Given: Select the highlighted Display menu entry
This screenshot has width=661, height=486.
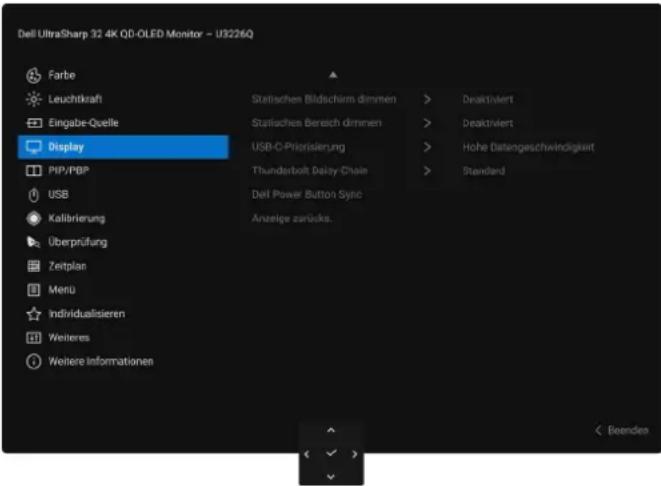Looking at the screenshot, I should click(x=123, y=147).
